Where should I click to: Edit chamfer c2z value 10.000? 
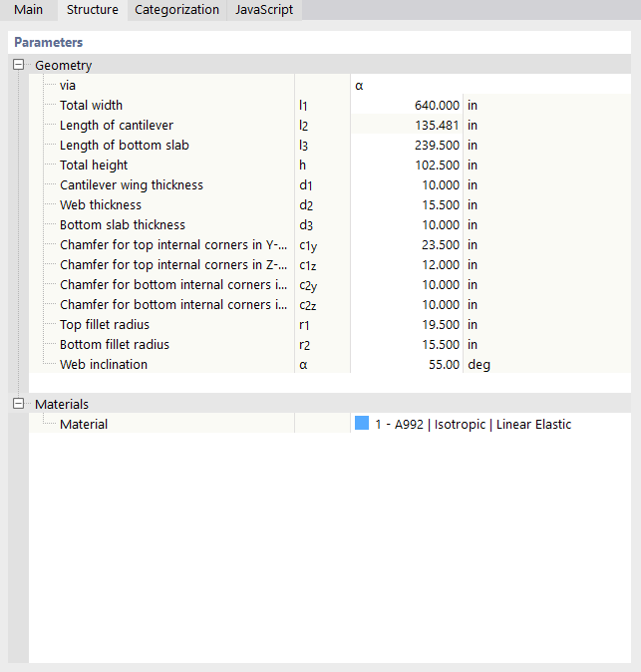pos(407,304)
